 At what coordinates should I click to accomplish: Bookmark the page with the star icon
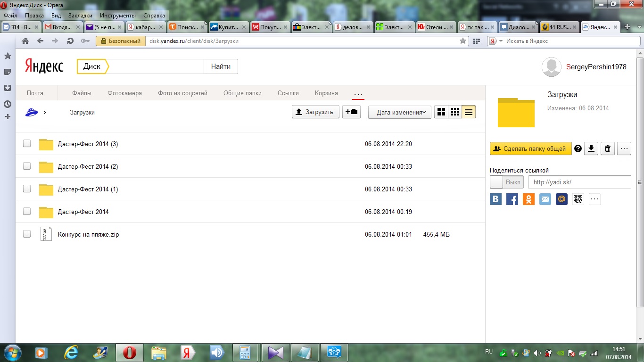463,41
